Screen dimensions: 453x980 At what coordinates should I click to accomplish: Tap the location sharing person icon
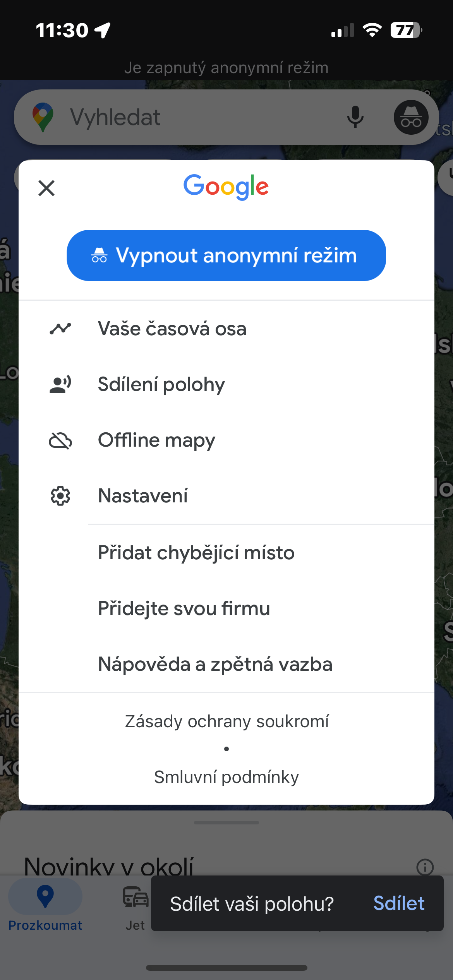click(60, 385)
